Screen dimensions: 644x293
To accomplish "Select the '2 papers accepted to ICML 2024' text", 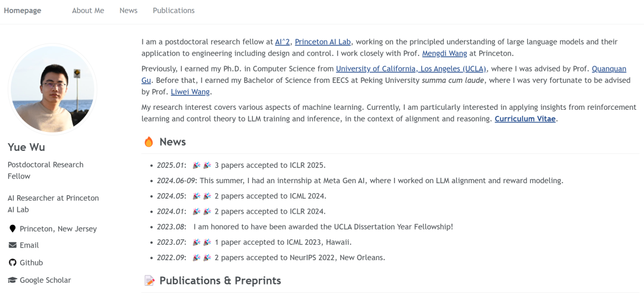I will [271, 196].
